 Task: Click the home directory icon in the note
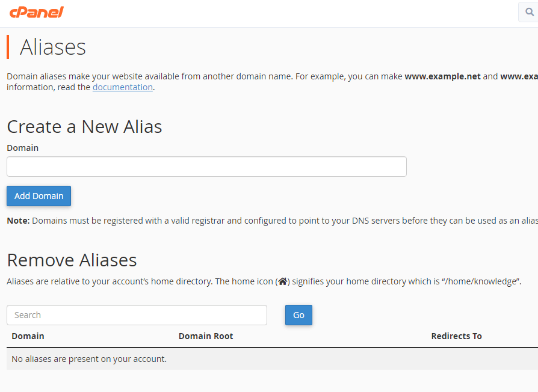[x=282, y=281]
